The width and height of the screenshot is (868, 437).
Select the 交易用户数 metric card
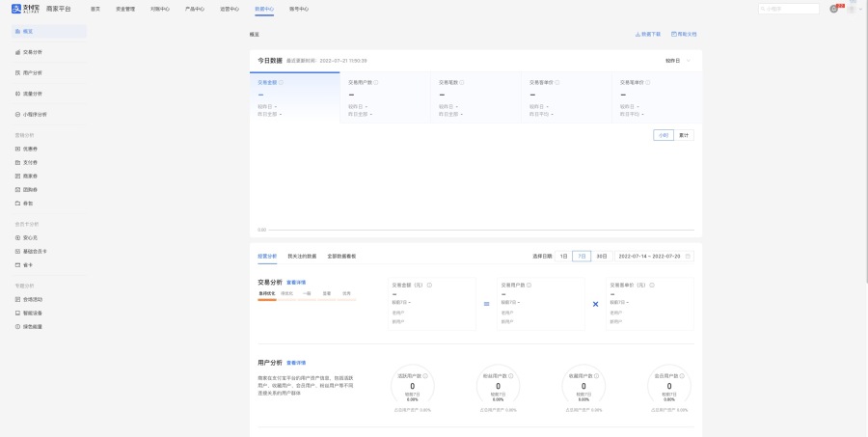click(385, 97)
